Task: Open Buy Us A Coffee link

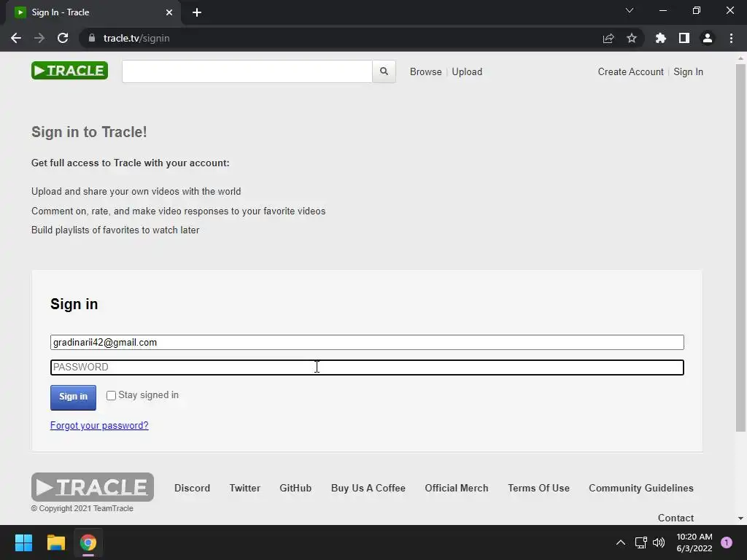Action: 368,488
